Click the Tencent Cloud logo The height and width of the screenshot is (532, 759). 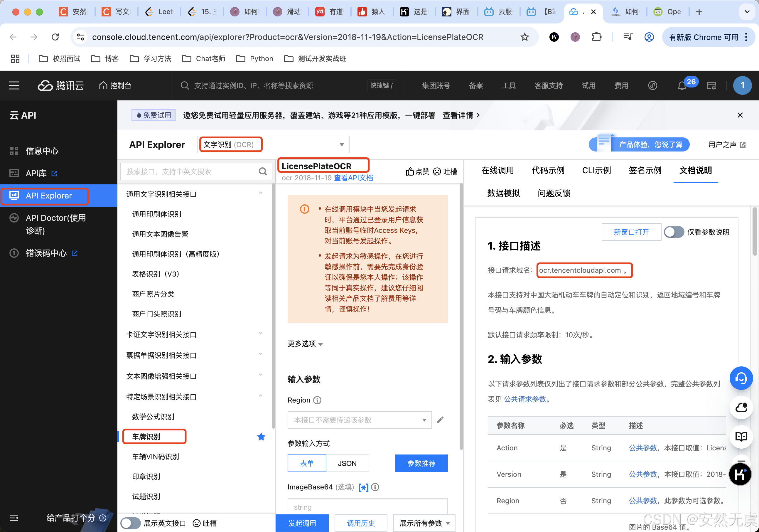click(60, 86)
